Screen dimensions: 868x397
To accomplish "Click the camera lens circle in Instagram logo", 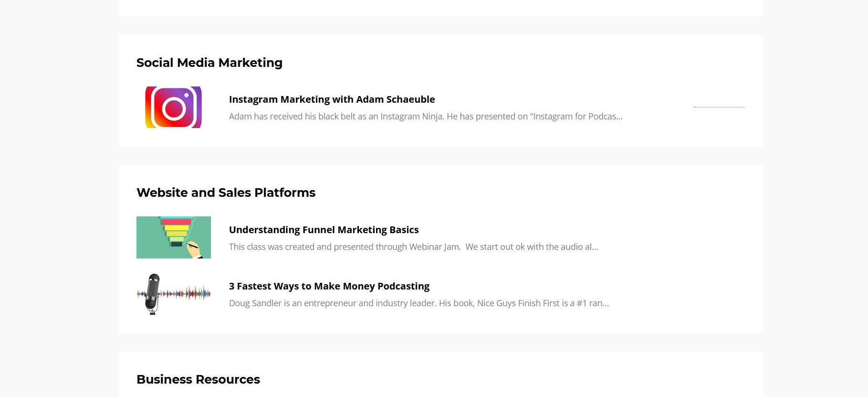I will [174, 108].
